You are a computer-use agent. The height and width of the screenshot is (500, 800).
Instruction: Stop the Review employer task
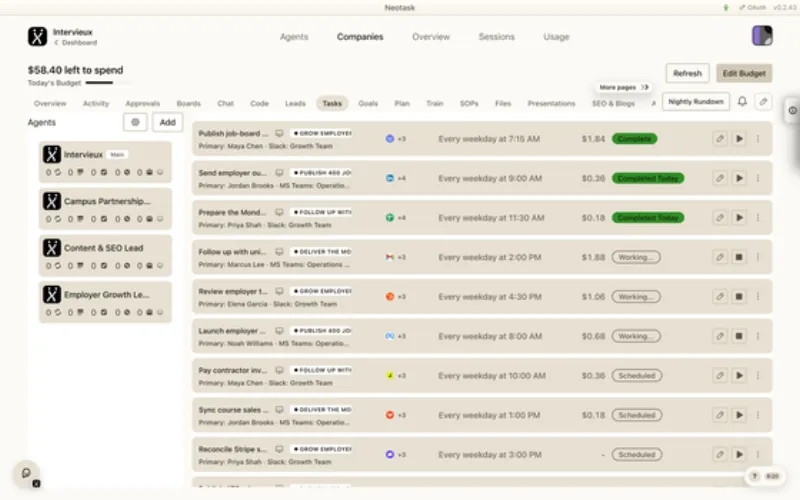(739, 296)
